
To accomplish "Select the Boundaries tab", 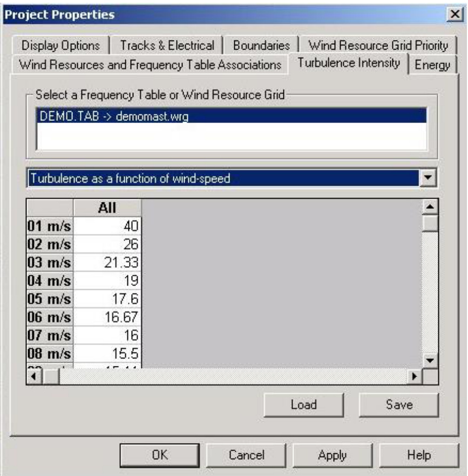I will (261, 46).
